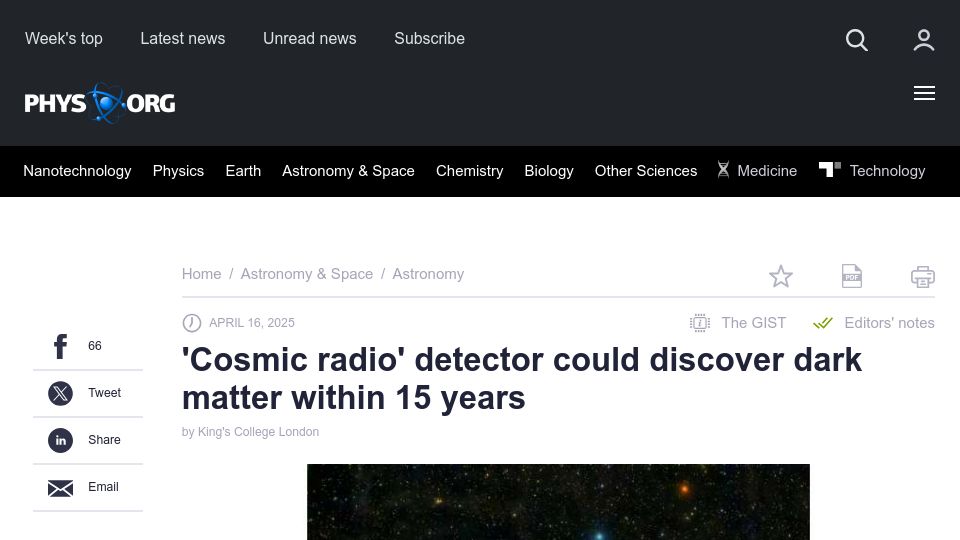
Task: Click The GIST info icon
Action: click(700, 323)
